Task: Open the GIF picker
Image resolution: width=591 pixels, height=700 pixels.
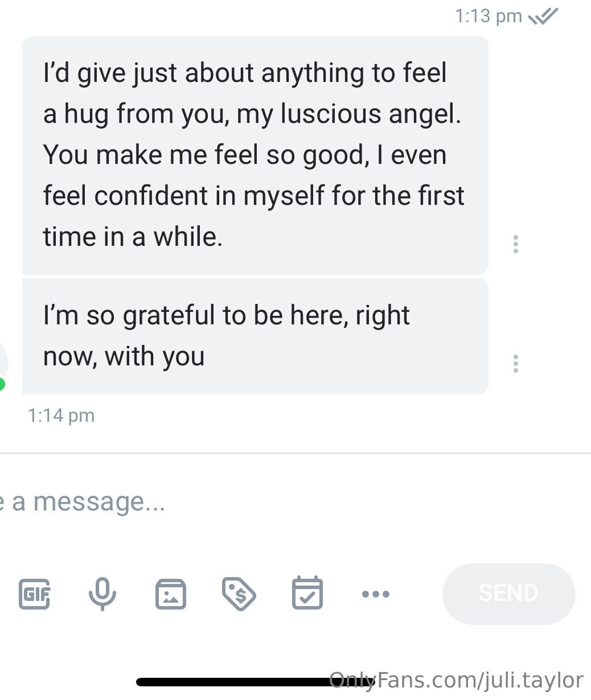Action: [x=34, y=594]
